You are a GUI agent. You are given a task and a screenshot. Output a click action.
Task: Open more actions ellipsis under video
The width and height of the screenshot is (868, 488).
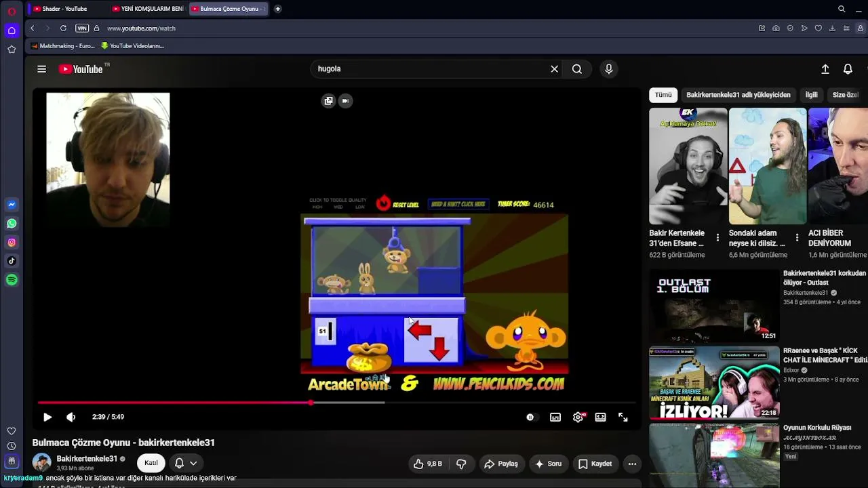coord(632,464)
